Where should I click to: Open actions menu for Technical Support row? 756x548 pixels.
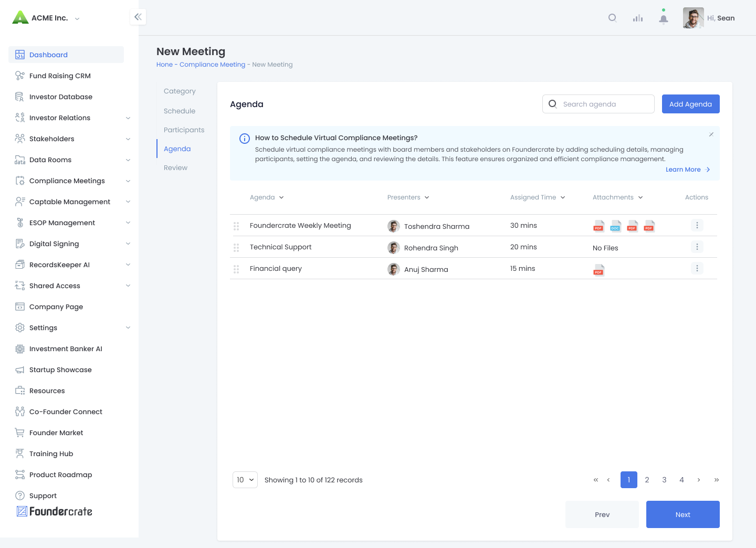point(697,247)
